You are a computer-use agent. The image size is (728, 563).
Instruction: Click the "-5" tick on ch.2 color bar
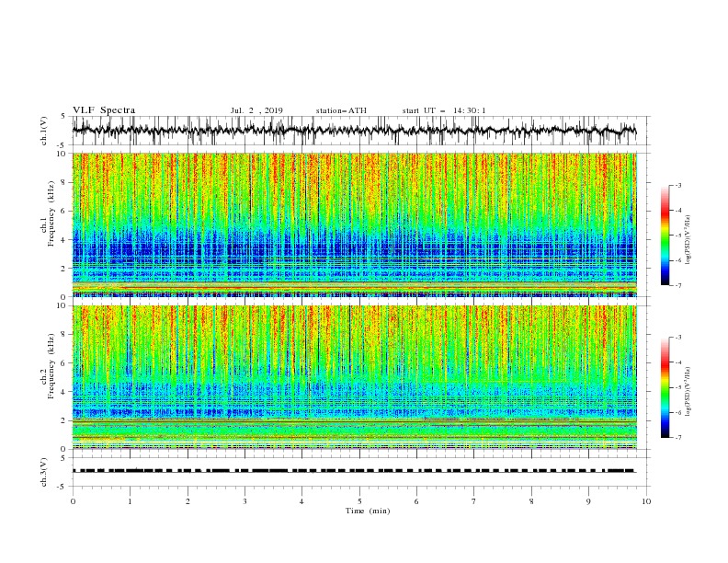[677, 387]
